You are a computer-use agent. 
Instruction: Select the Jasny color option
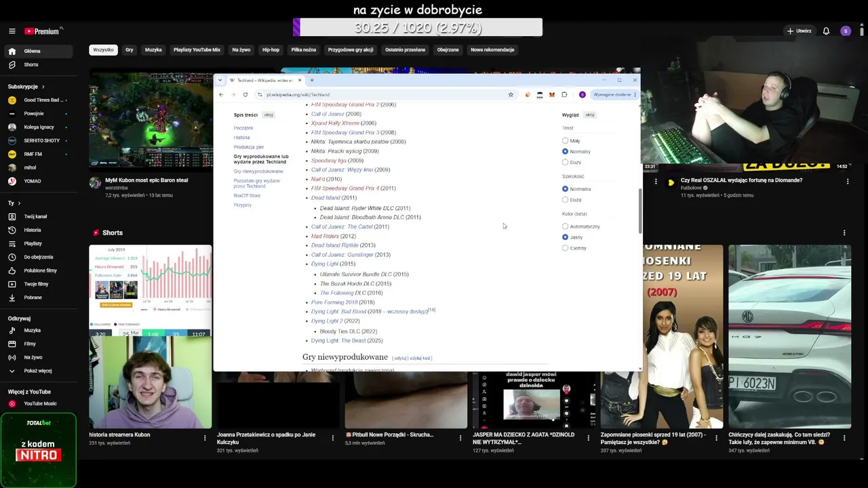(565, 237)
